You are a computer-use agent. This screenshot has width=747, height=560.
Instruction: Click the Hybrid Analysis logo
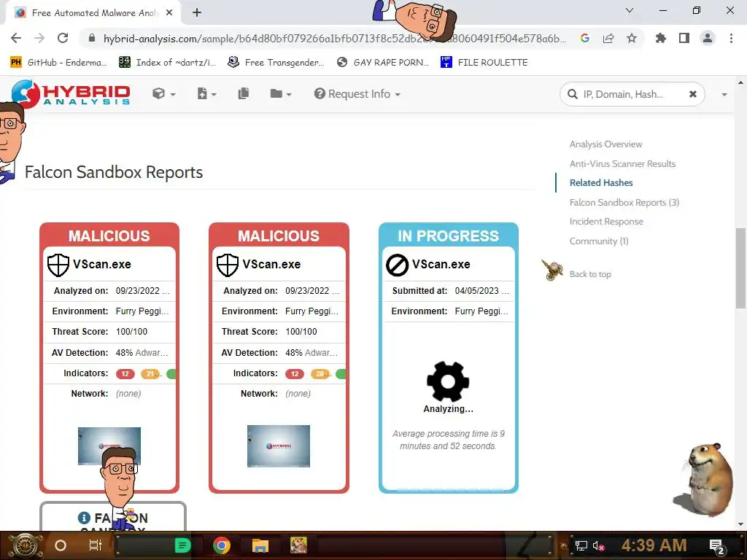click(71, 94)
